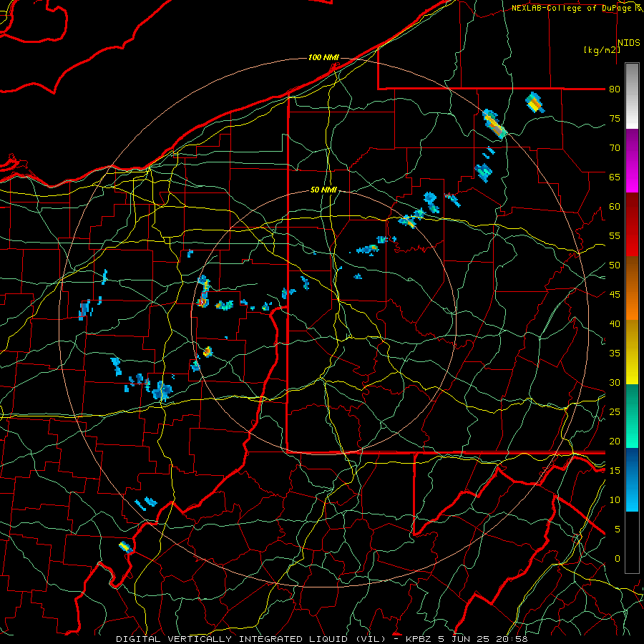The width and height of the screenshot is (644, 644).
Task: Click the NIDS label near the legend
Action: pyautogui.click(x=628, y=42)
